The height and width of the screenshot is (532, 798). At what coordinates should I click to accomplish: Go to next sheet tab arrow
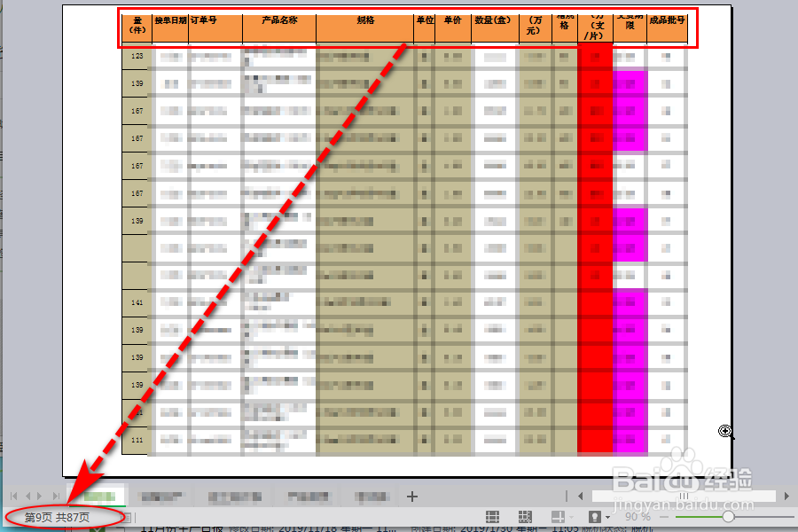point(40,496)
